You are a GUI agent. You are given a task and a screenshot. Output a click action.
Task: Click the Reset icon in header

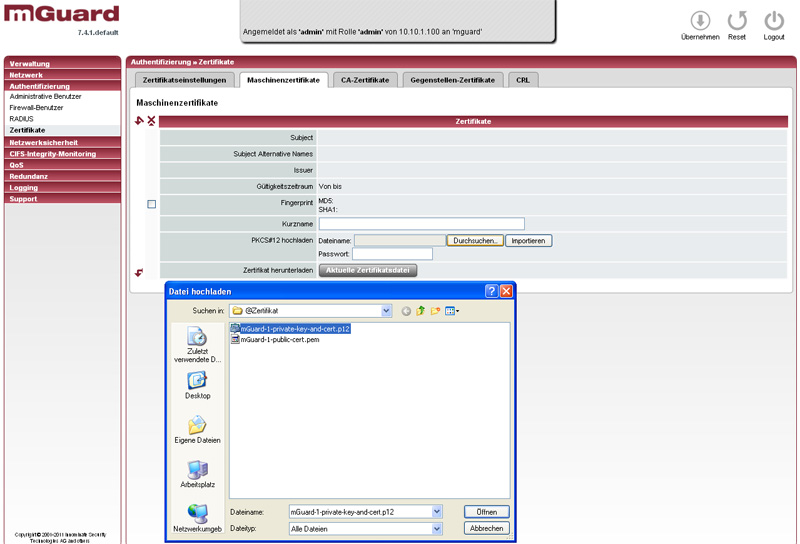(737, 21)
